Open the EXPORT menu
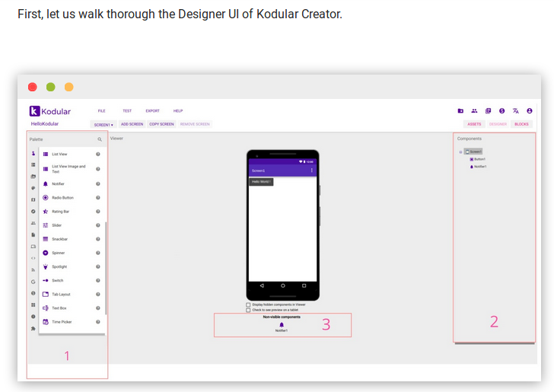 coord(153,111)
